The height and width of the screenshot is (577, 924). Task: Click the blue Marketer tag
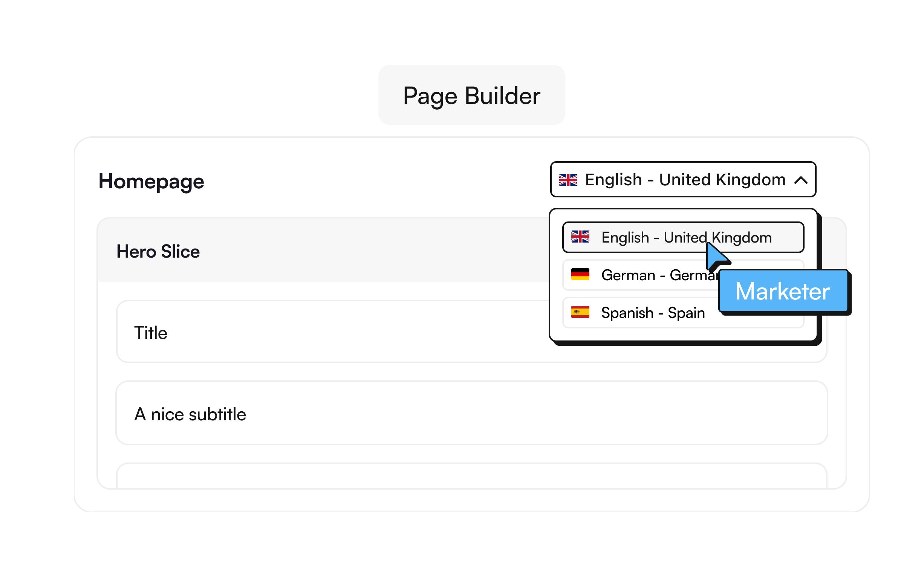pos(782,292)
